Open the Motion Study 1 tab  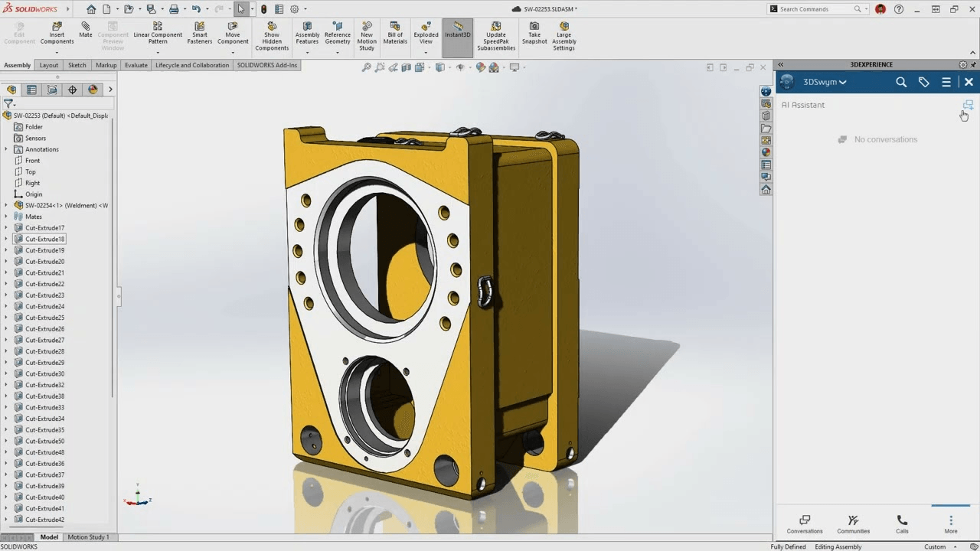point(89,536)
